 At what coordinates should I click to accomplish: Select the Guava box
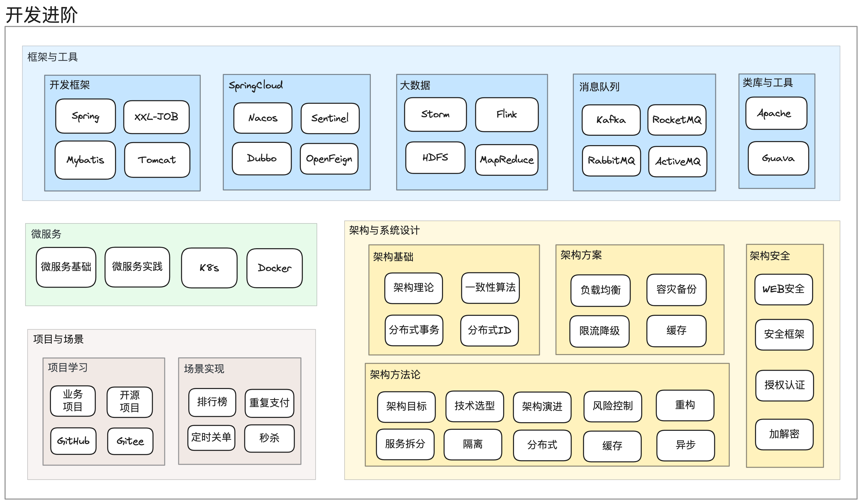(x=779, y=158)
